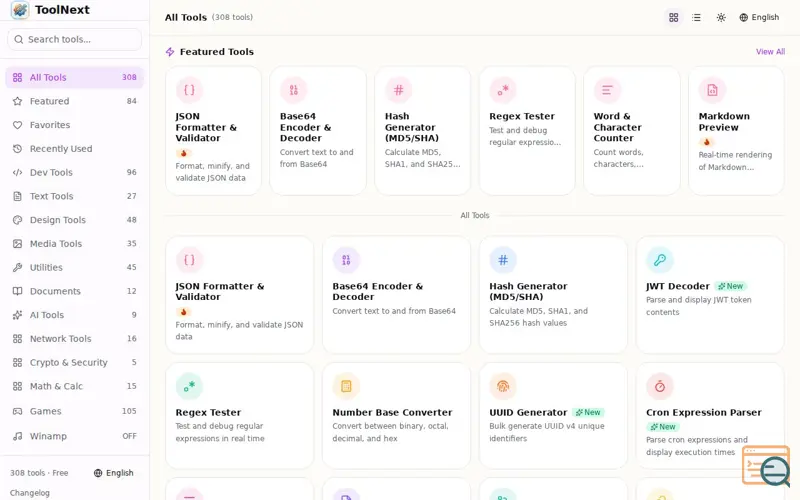Open featured Markdown Preview card title
This screenshot has height=500, width=800.
click(724, 122)
